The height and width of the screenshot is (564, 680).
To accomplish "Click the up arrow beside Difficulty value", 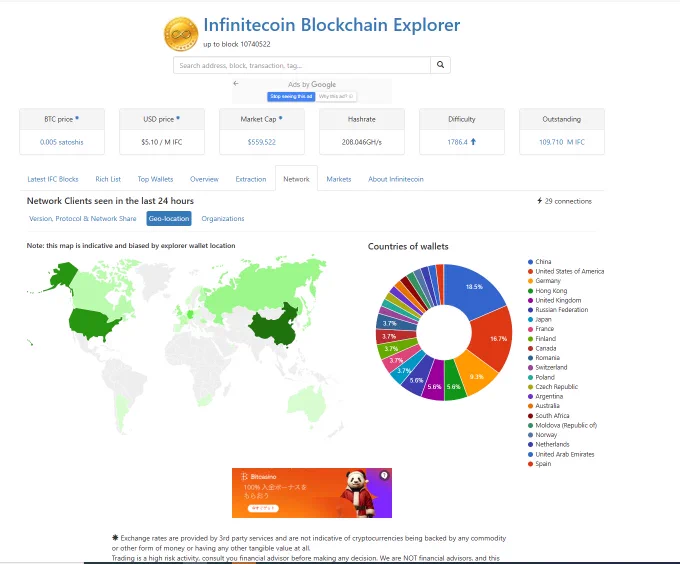I will tap(473, 142).
